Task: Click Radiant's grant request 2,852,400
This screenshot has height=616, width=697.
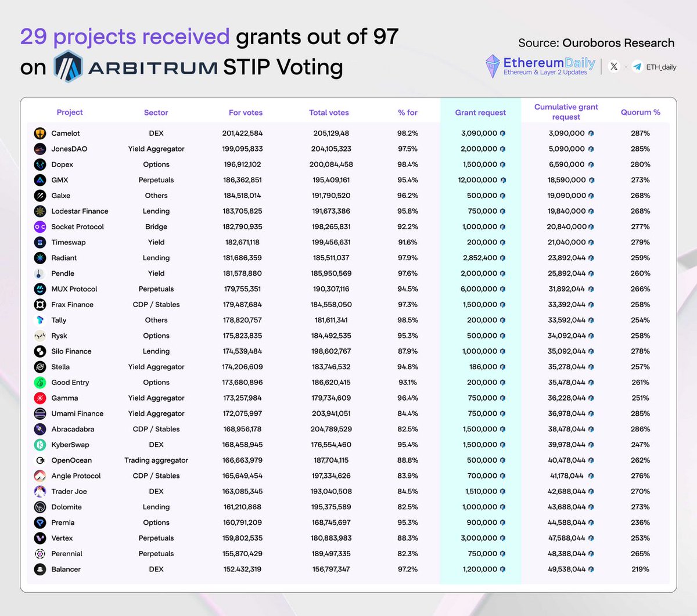Action: [480, 258]
